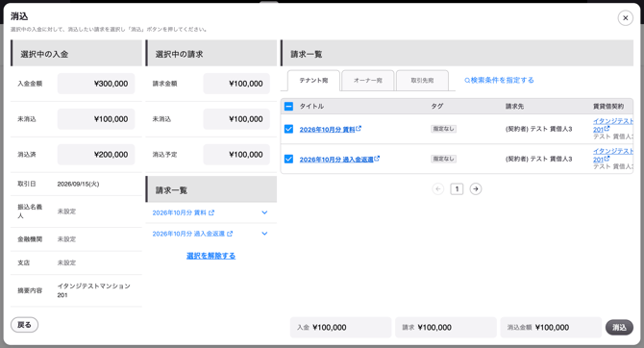Toggle the select-all checkbox in table header
This screenshot has width=644, height=348.
click(288, 107)
